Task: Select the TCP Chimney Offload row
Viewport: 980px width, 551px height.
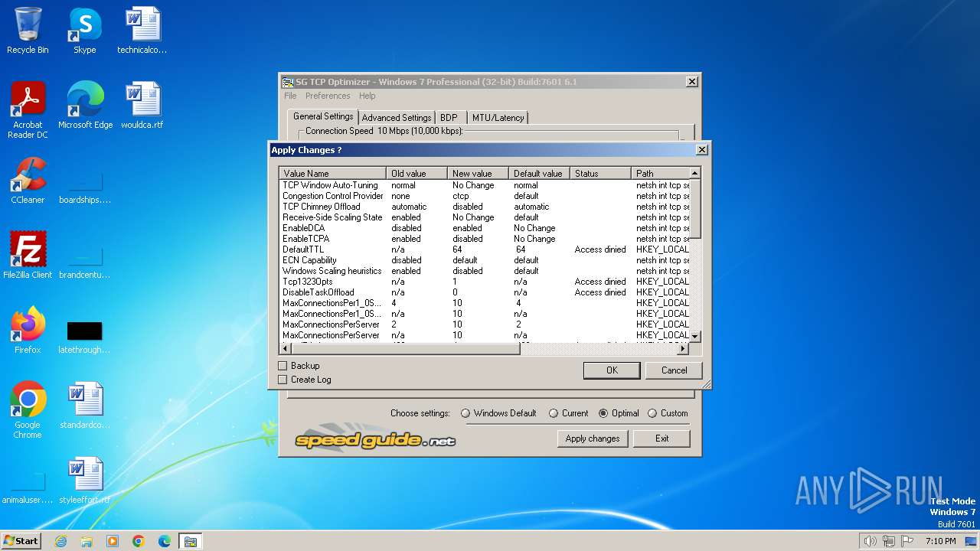Action: click(x=485, y=207)
